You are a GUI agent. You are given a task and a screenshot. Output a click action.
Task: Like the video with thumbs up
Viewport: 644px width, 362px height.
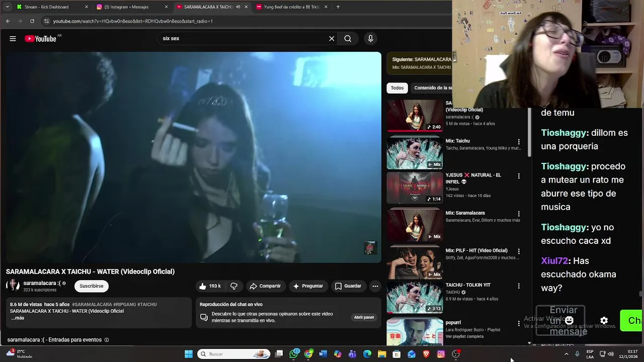tap(210, 286)
